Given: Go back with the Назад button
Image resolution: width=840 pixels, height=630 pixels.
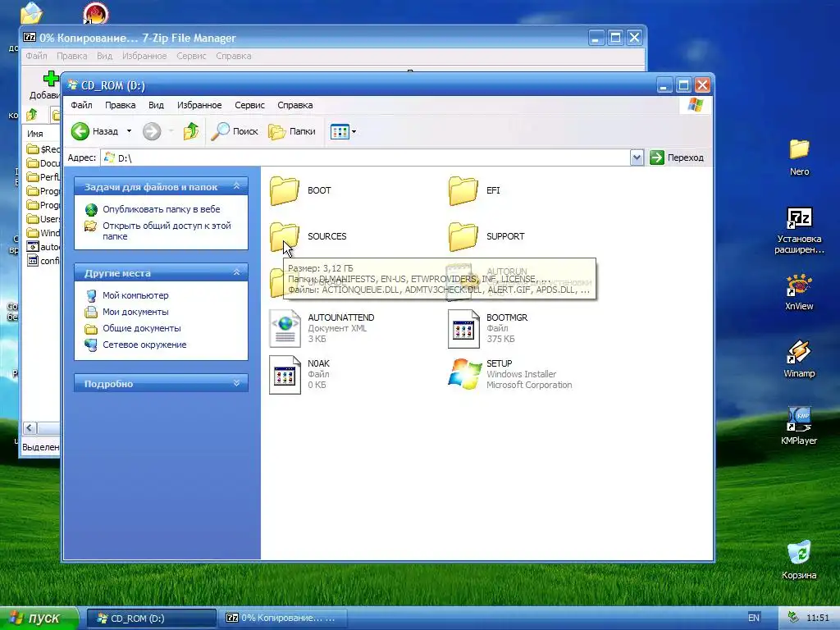Looking at the screenshot, I should tap(95, 131).
